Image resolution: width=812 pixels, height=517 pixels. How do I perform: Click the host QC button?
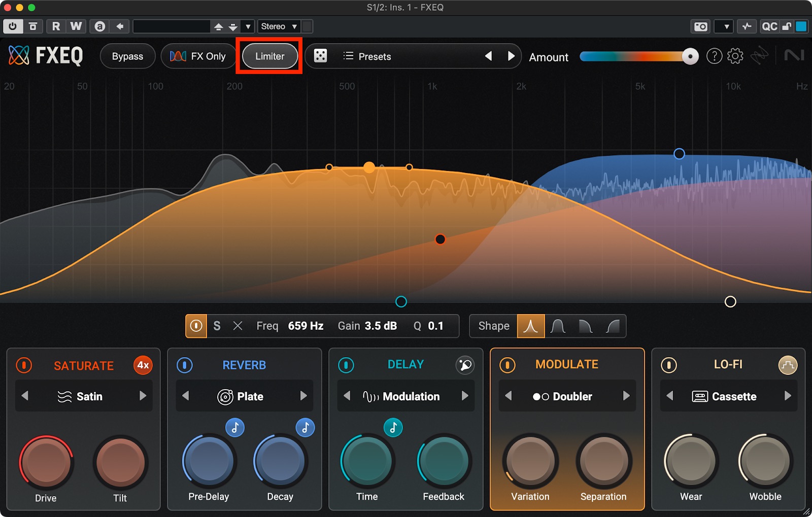(769, 26)
